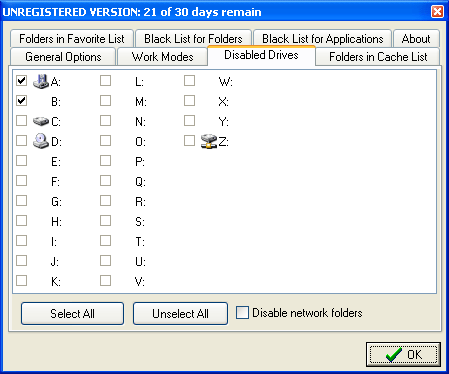Open the About tab
Screen dimensions: 449x374
pyautogui.click(x=416, y=39)
